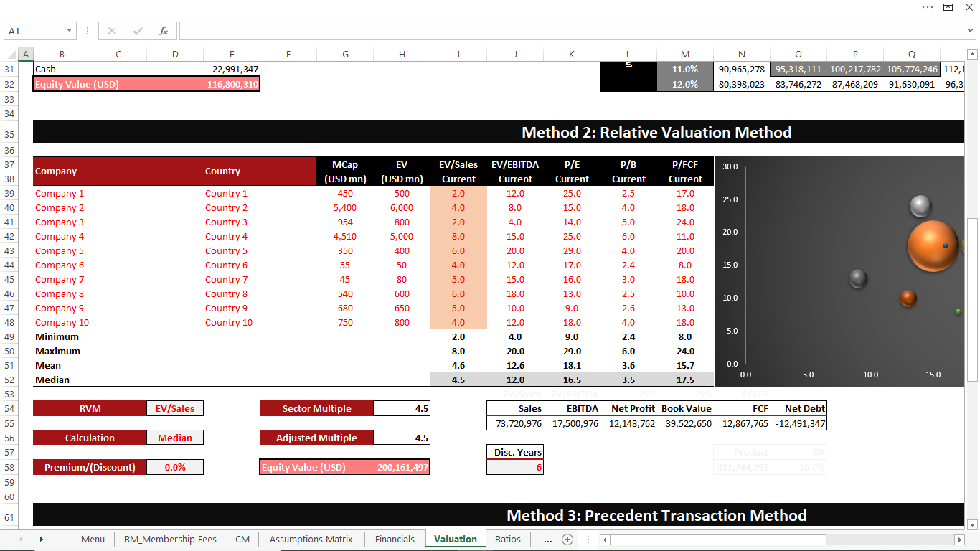
Task: Click the vertical scrollbar up arrow
Action: [973, 55]
